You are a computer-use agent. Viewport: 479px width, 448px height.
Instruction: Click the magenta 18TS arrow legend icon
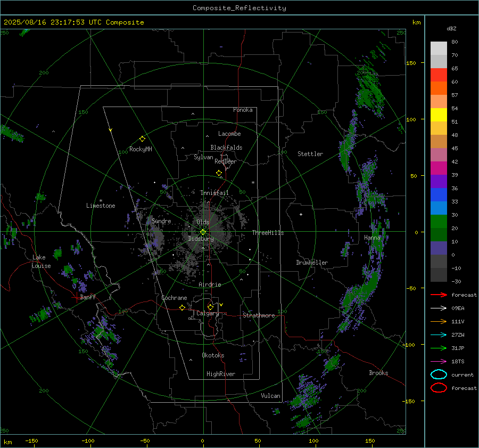click(439, 362)
